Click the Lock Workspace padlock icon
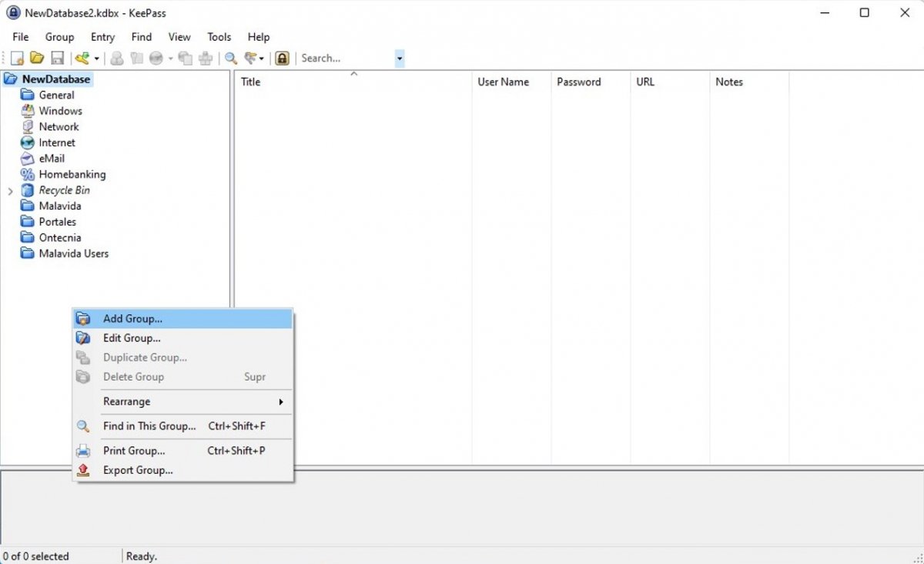This screenshot has height=564, width=924. point(283,58)
